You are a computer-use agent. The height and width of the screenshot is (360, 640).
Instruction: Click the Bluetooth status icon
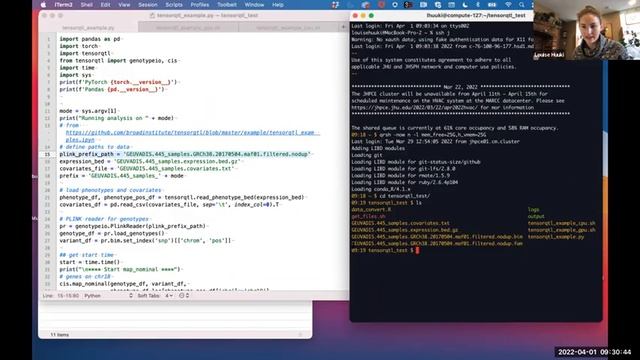tap(478, 5)
